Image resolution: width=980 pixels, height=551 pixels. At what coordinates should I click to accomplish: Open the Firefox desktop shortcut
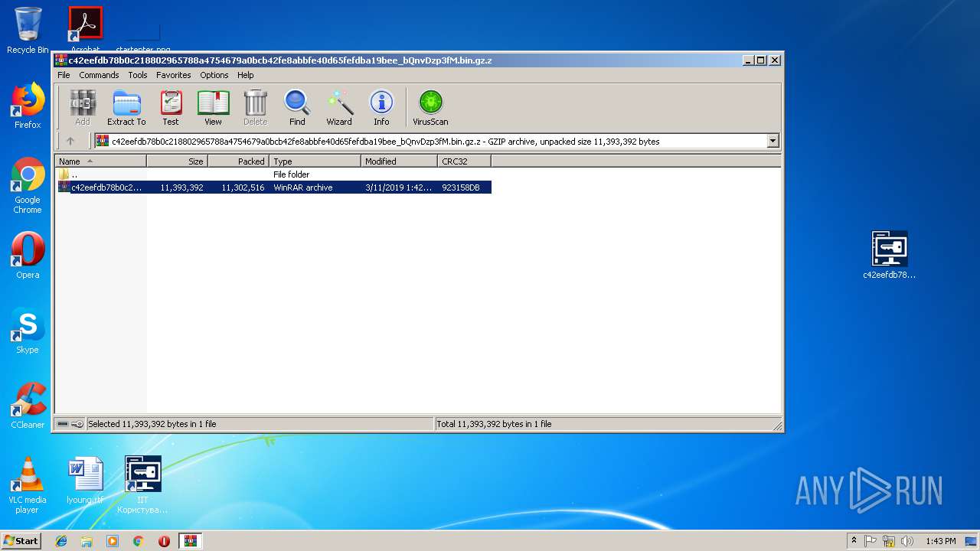(x=28, y=106)
